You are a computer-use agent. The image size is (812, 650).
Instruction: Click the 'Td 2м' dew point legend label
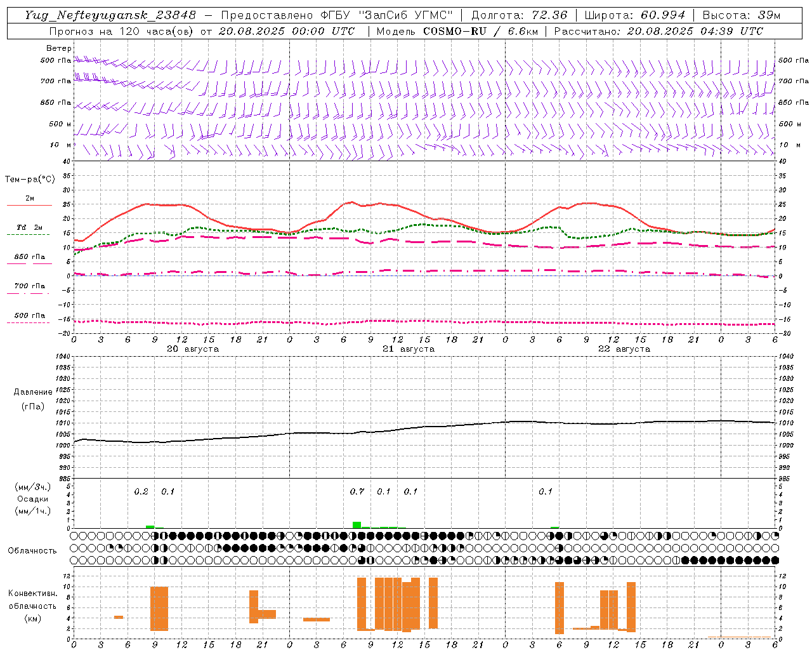point(30,227)
